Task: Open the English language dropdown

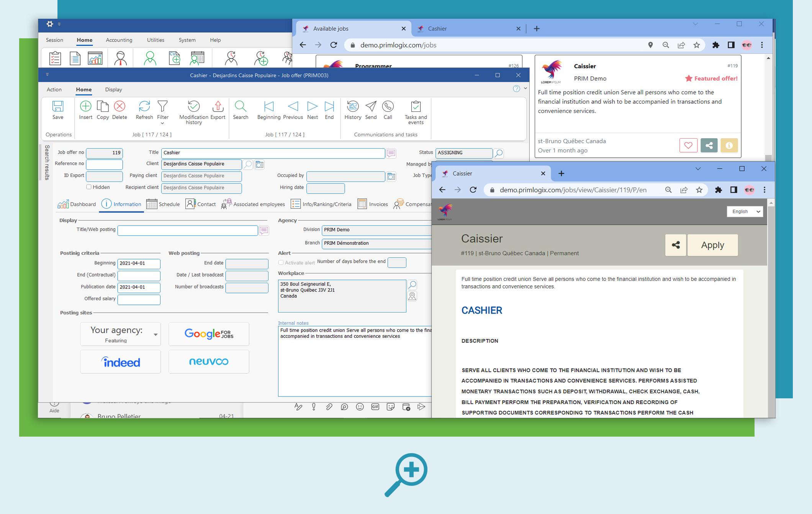Action: click(745, 211)
